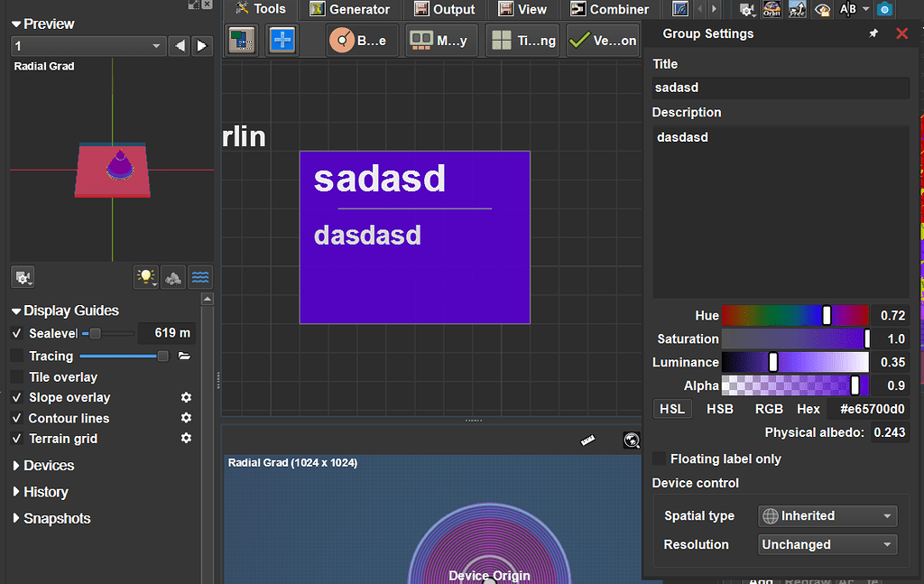The height and width of the screenshot is (584, 924).
Task: Click the Hue color slider
Action: (794, 315)
